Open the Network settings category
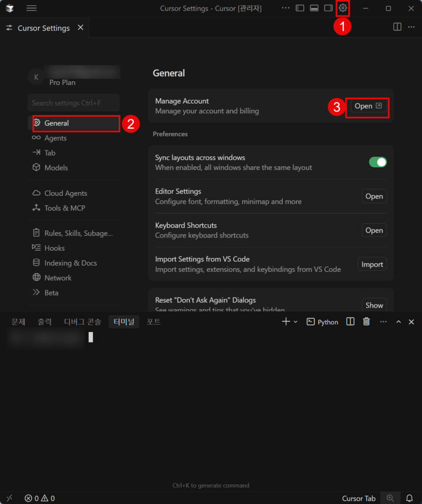 click(x=73, y=278)
